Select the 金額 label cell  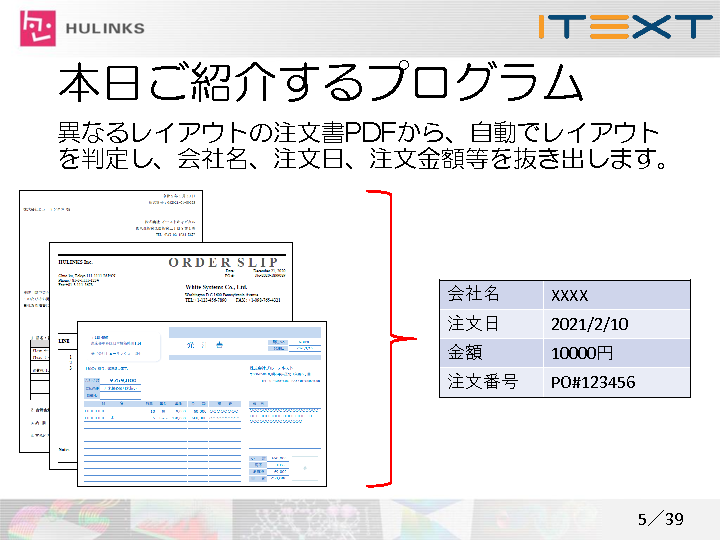coord(492,353)
